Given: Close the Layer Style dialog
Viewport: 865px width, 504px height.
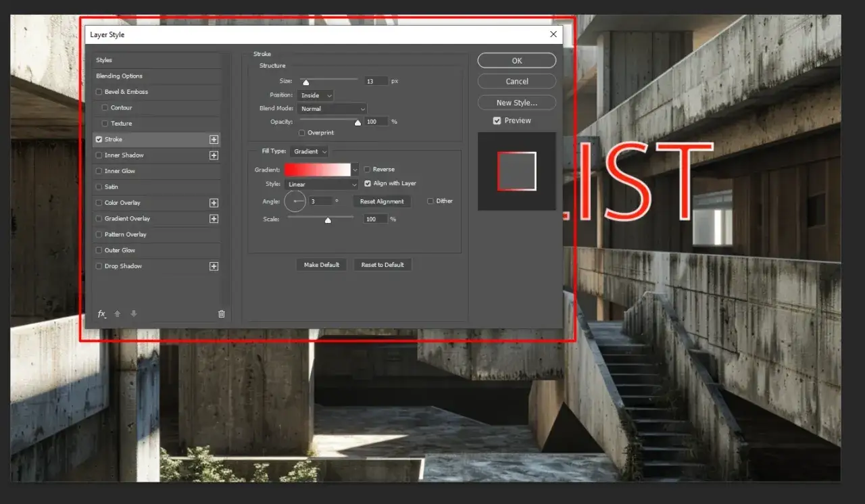Looking at the screenshot, I should 553,34.
